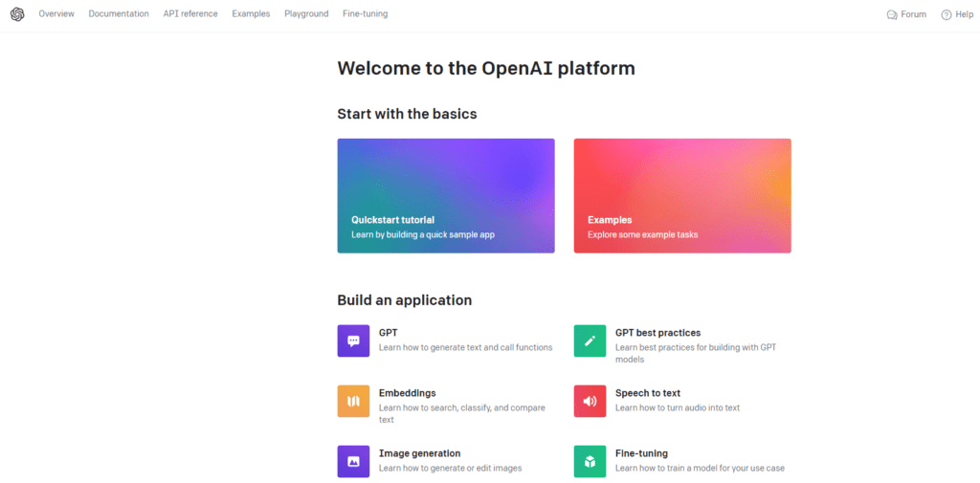The image size is (980, 483).
Task: Click the Forum speech bubble icon
Action: [892, 15]
